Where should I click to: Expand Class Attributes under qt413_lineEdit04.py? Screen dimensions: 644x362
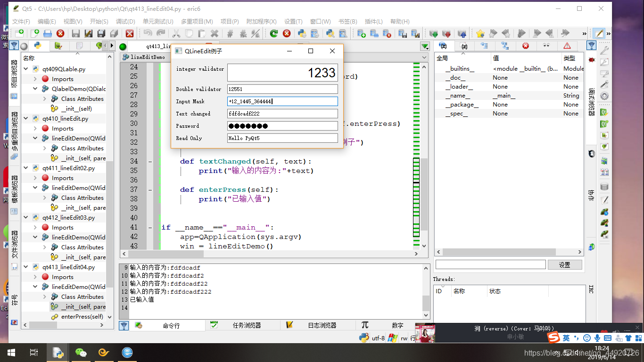point(45,296)
